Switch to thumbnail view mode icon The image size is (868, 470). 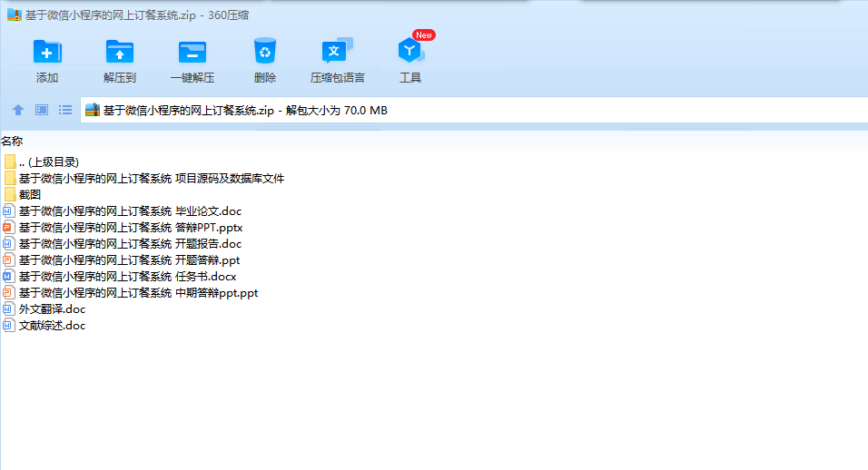42,110
